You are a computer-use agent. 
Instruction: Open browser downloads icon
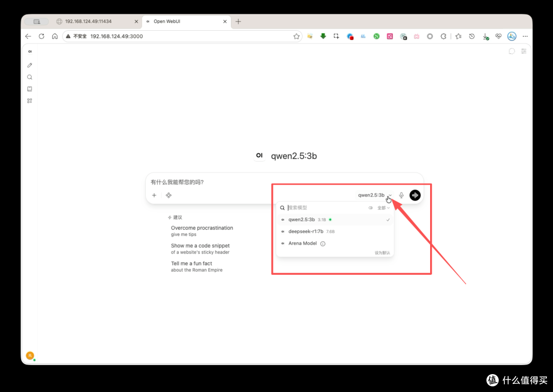tap(485, 36)
